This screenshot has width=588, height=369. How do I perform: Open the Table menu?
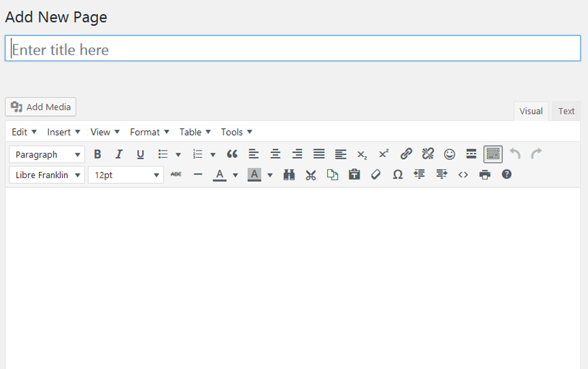(195, 132)
